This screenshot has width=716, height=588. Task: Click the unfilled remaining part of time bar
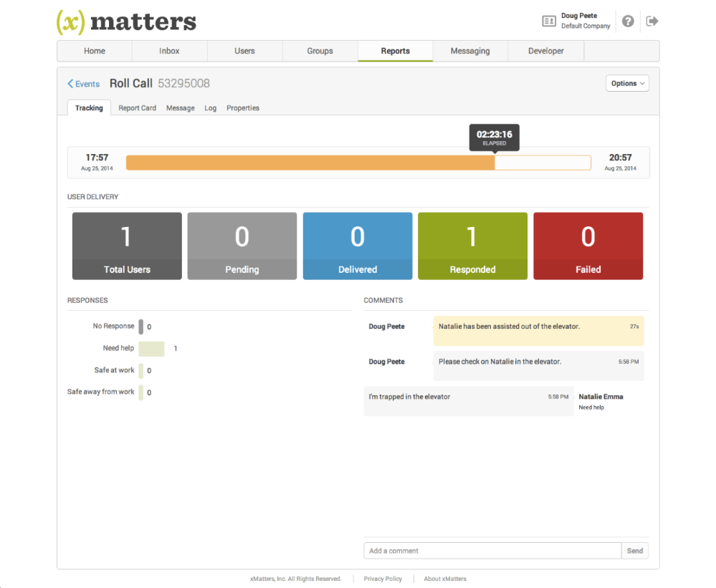click(x=543, y=163)
